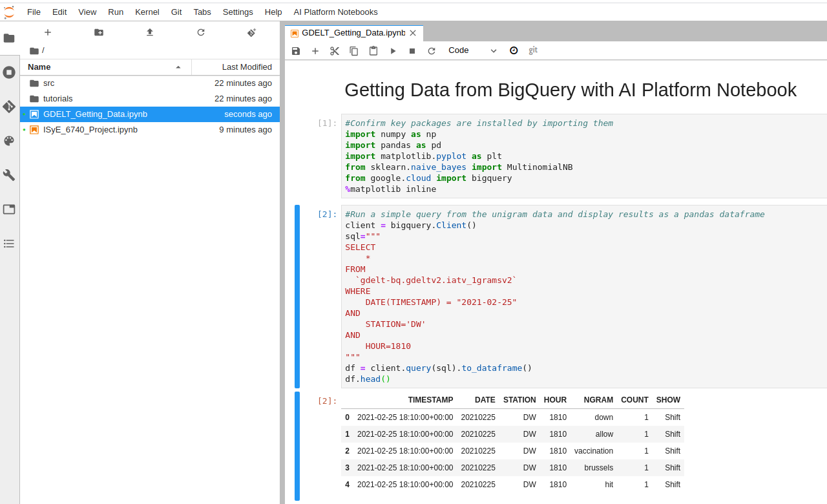Open Running Terminals and Kernels sidebar
Image resolution: width=827 pixels, height=504 pixels.
point(9,72)
